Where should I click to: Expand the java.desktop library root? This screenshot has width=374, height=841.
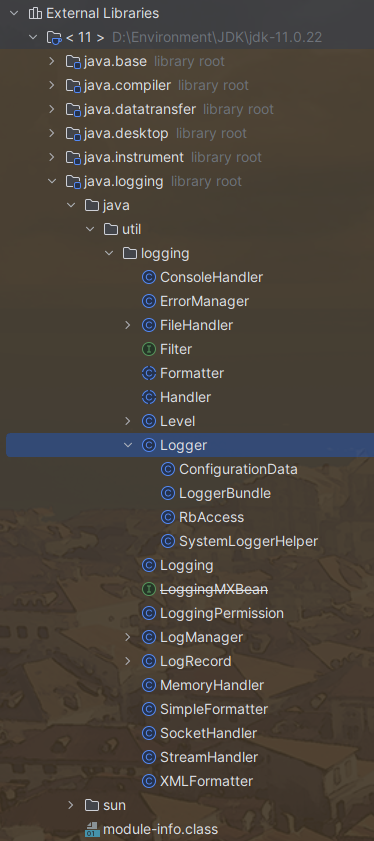(x=52, y=133)
